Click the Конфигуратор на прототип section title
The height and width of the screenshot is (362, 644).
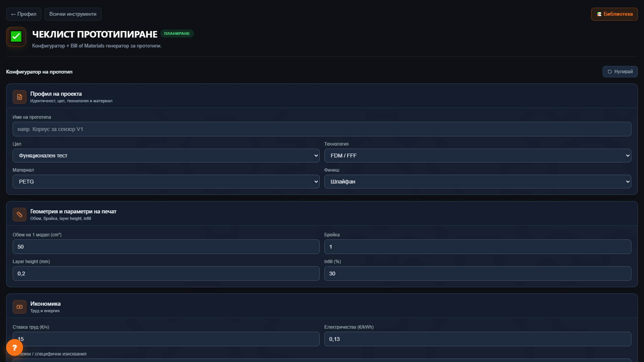pyautogui.click(x=39, y=72)
